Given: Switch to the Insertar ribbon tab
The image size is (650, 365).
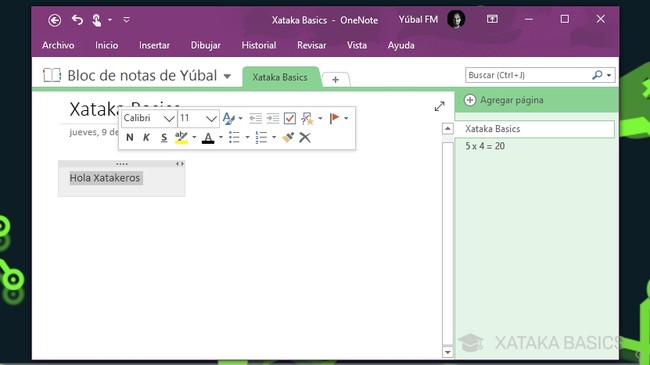Looking at the screenshot, I should click(x=154, y=45).
